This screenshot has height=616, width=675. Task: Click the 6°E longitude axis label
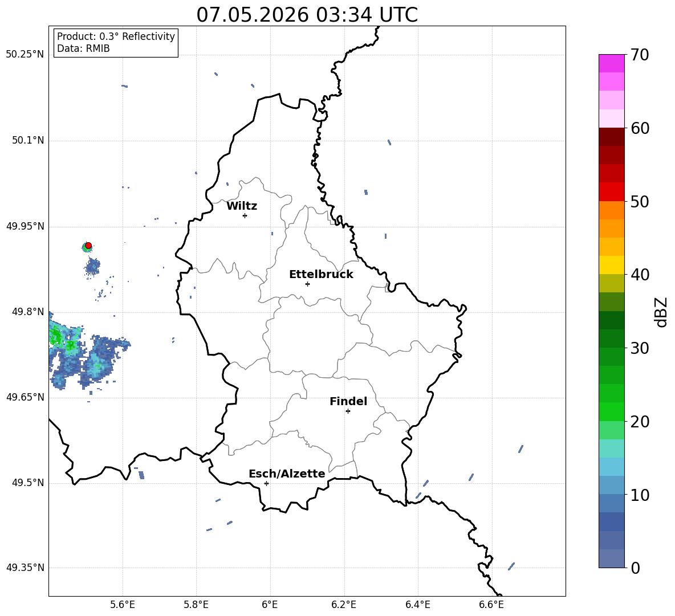tap(270, 605)
